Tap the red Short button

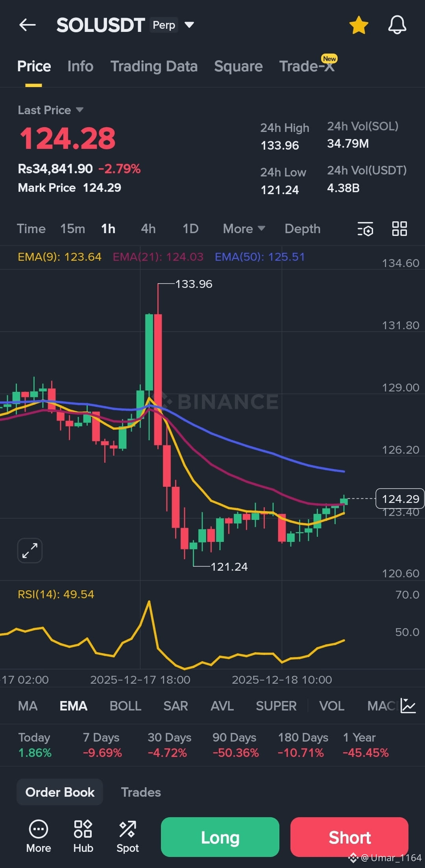[x=349, y=837]
